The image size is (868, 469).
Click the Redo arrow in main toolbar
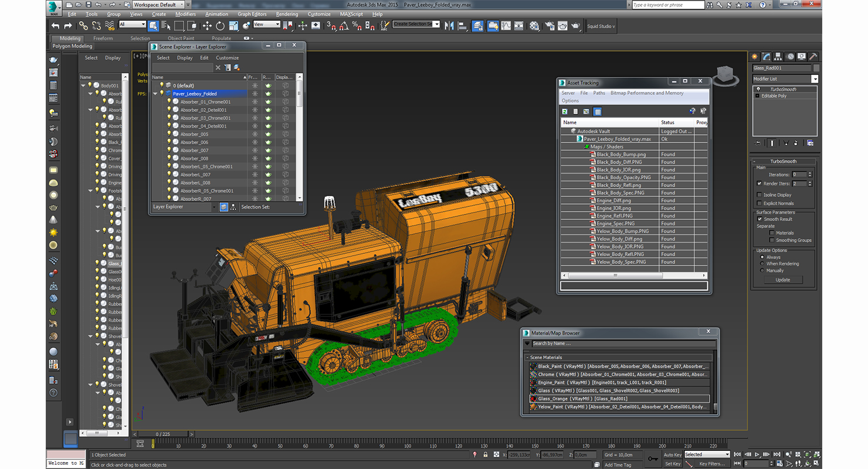[x=68, y=25]
